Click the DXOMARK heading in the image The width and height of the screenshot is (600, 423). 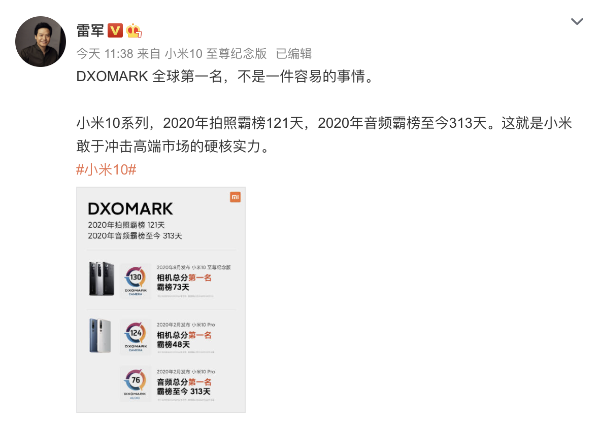tap(130, 209)
